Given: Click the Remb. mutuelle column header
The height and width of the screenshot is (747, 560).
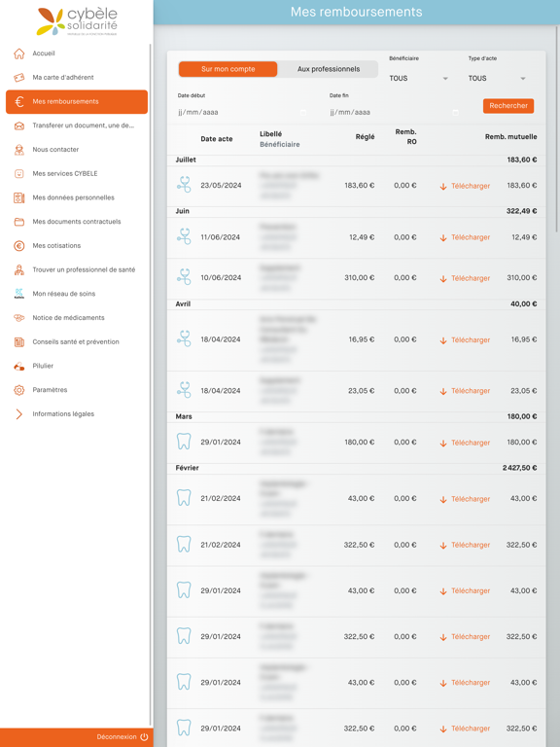Looking at the screenshot, I should 511,137.
